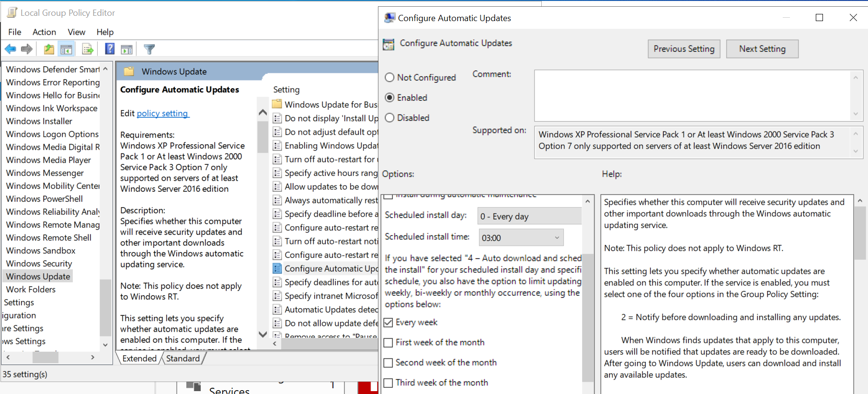Click the Supported on box scroll-down arrow
The width and height of the screenshot is (868, 394).
click(856, 151)
